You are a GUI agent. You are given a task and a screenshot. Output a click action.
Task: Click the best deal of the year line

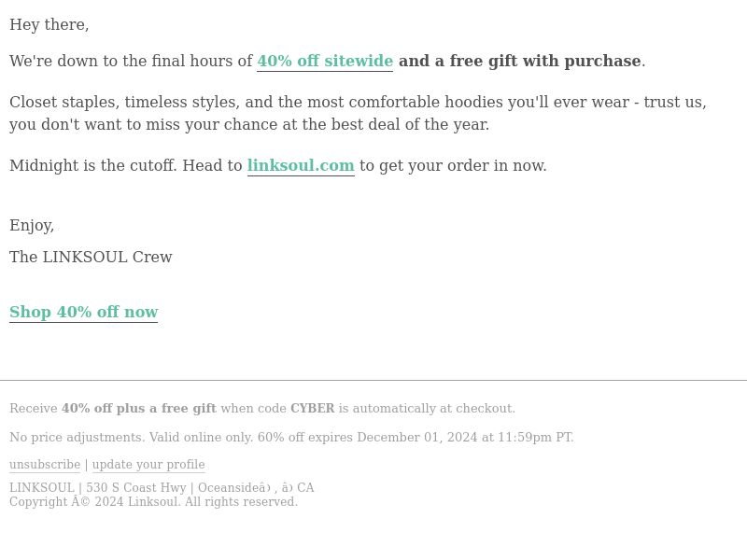249,124
